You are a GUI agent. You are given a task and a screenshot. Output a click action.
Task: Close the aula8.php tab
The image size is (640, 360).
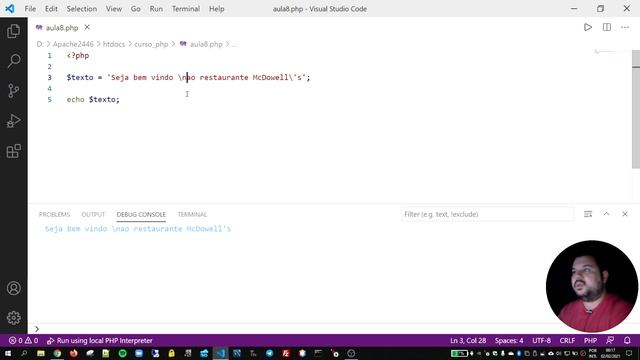87,27
